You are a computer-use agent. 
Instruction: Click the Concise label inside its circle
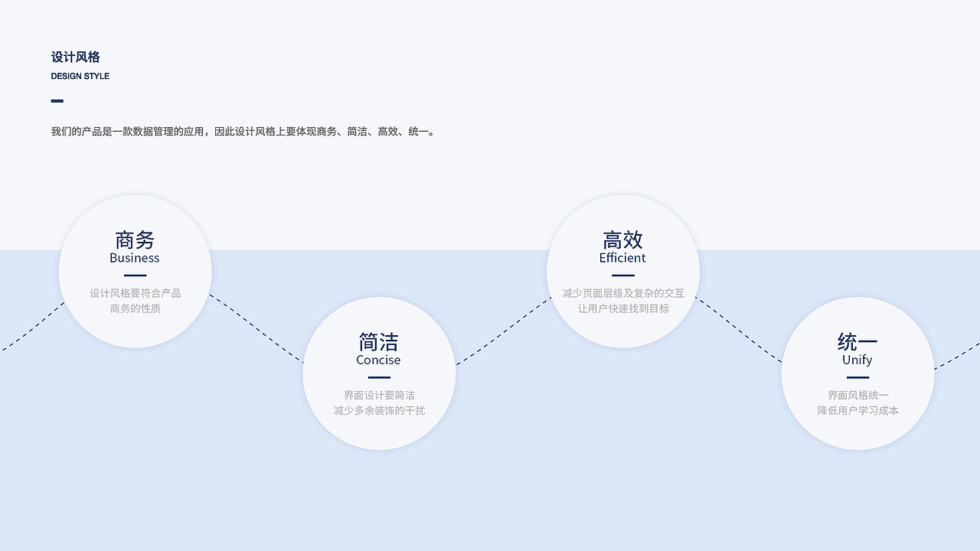coord(379,360)
